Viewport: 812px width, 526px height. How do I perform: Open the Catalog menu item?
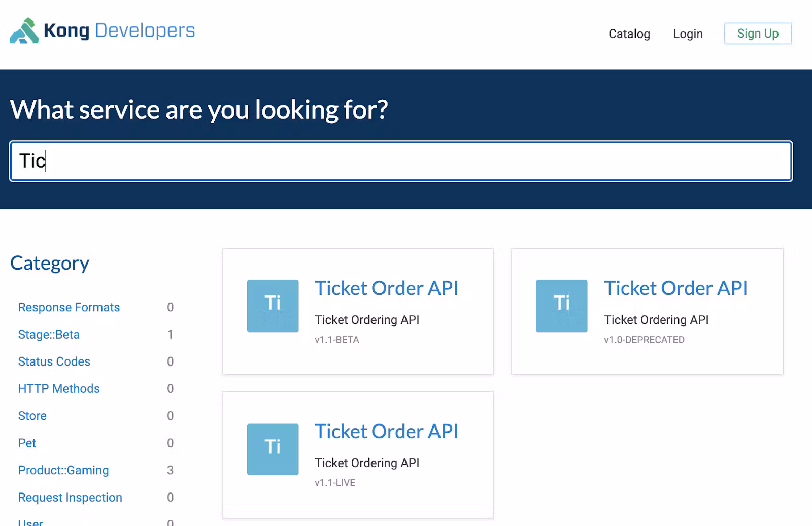point(629,34)
